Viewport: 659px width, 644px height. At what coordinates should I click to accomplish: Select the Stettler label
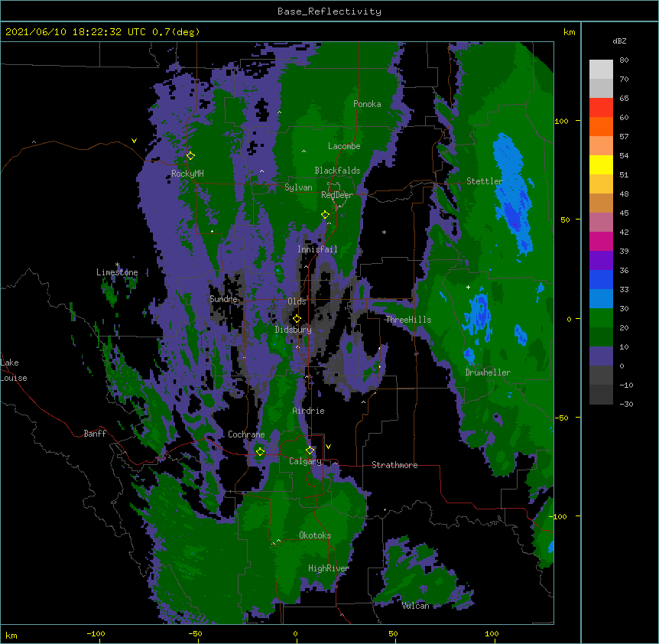pyautogui.click(x=485, y=181)
